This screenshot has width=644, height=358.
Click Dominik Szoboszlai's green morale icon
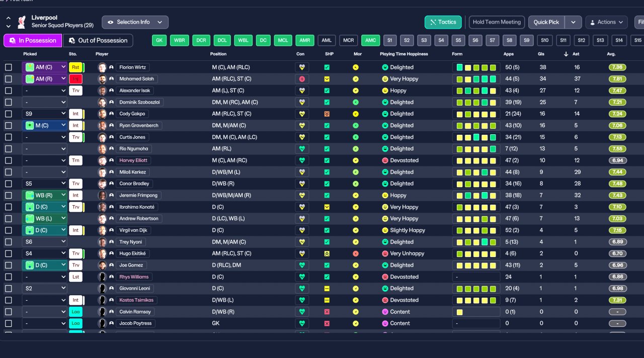click(356, 102)
